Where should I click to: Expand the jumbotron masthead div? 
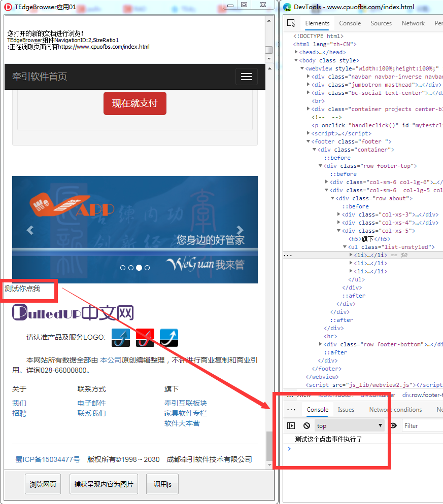[308, 85]
